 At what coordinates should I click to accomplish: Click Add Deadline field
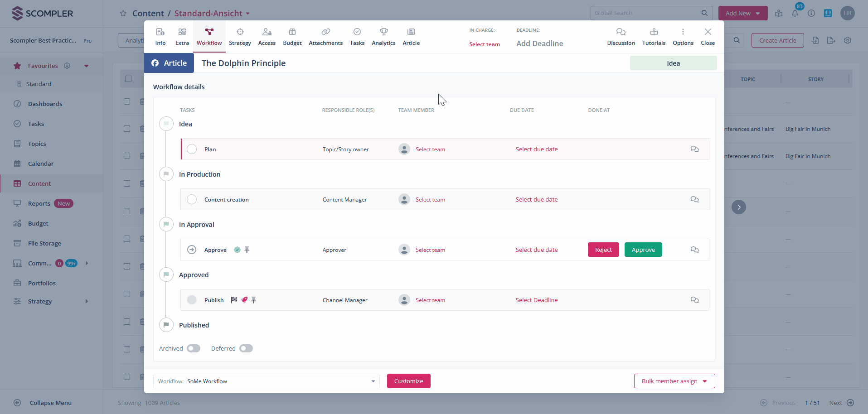(x=539, y=43)
